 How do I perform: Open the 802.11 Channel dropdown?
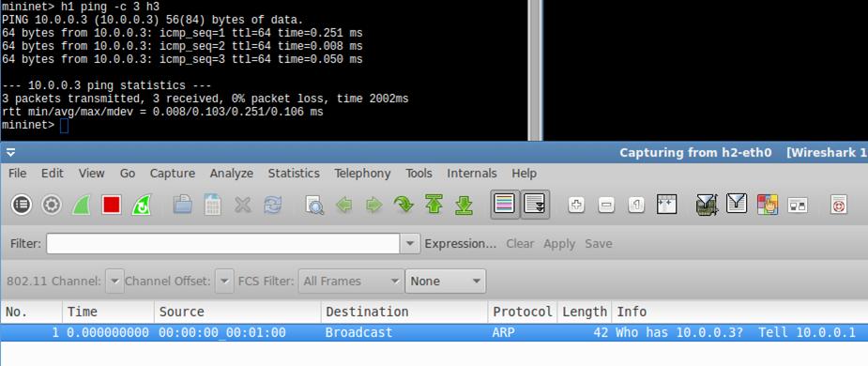click(114, 282)
